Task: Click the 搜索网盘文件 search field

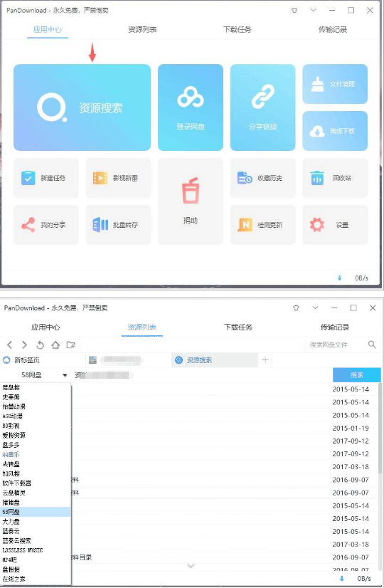Action: [336, 345]
